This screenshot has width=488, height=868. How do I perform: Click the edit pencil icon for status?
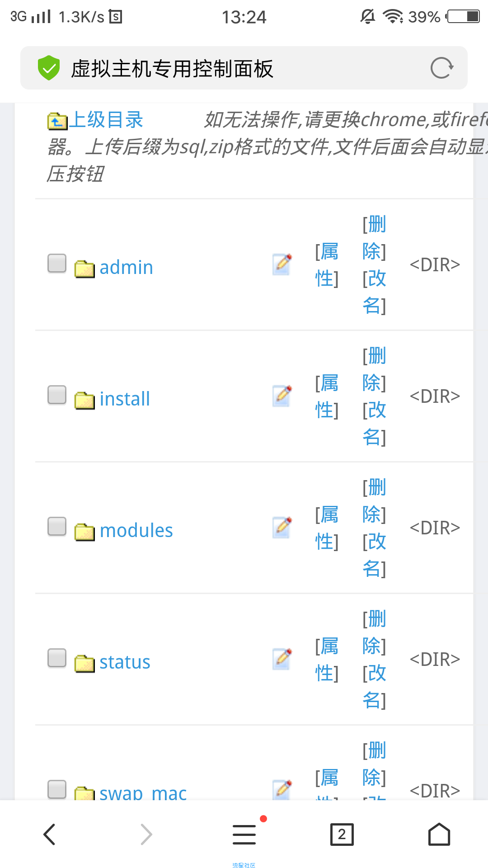pyautogui.click(x=282, y=659)
